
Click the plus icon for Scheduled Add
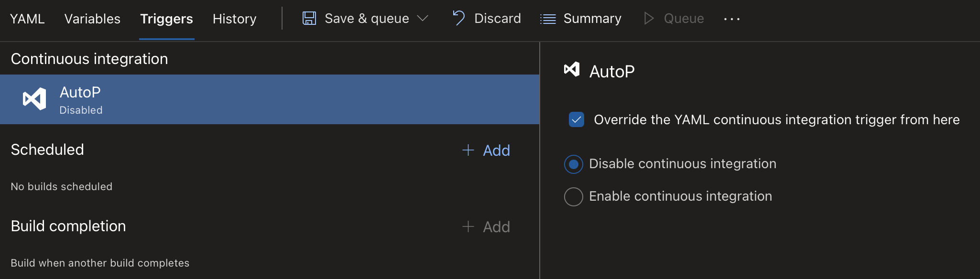click(x=468, y=150)
